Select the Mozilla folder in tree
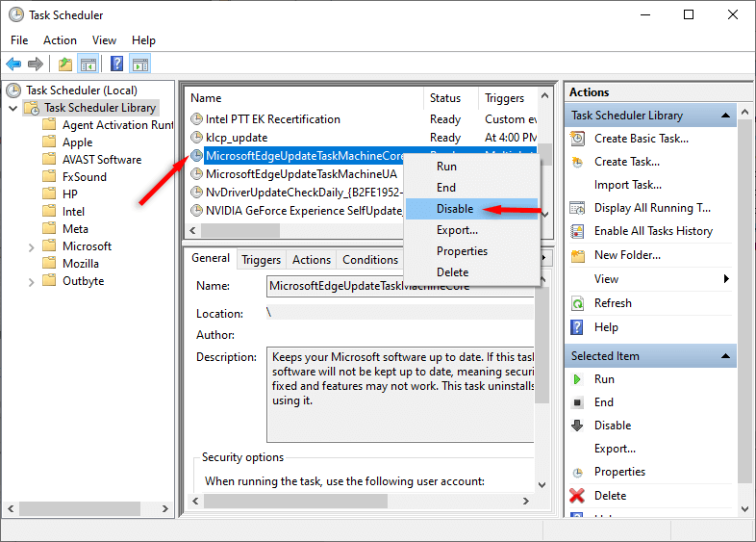This screenshot has height=542, width=756. point(81,264)
